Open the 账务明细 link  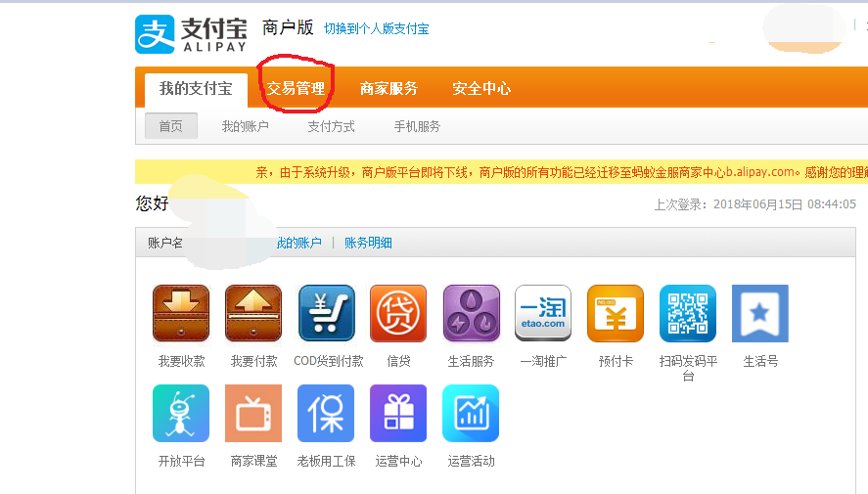[x=368, y=243]
